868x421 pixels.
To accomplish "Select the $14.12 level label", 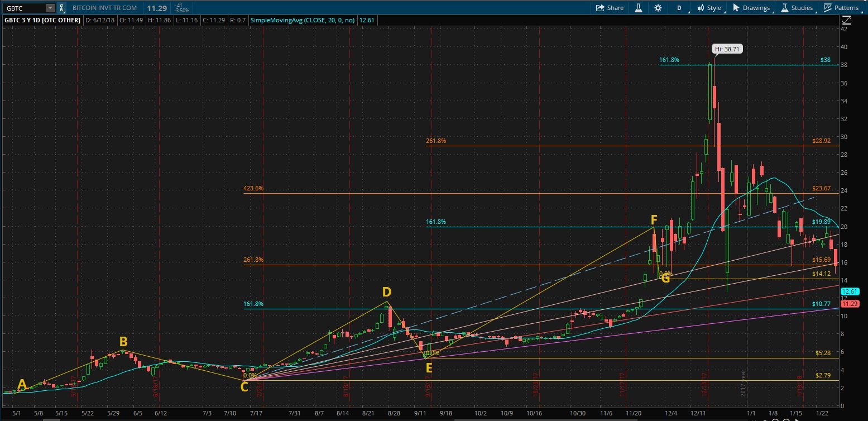I will click(x=822, y=274).
